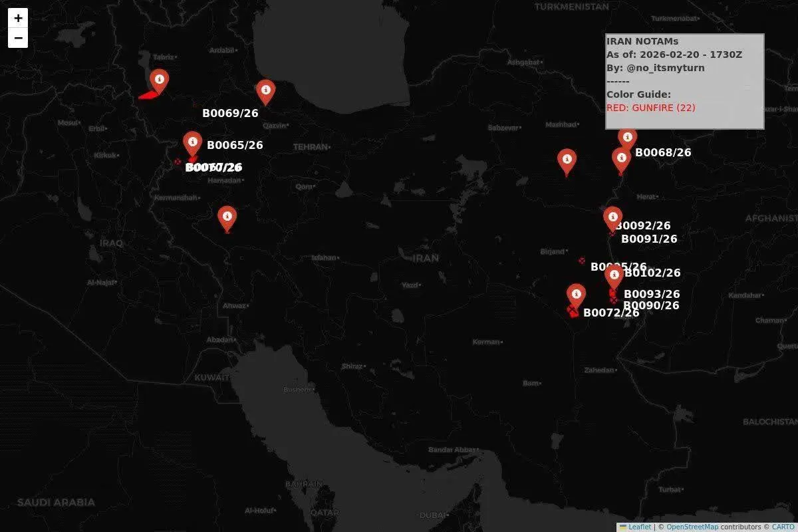
Task: Click the red polygon area below Tabriz
Action: [x=149, y=95]
